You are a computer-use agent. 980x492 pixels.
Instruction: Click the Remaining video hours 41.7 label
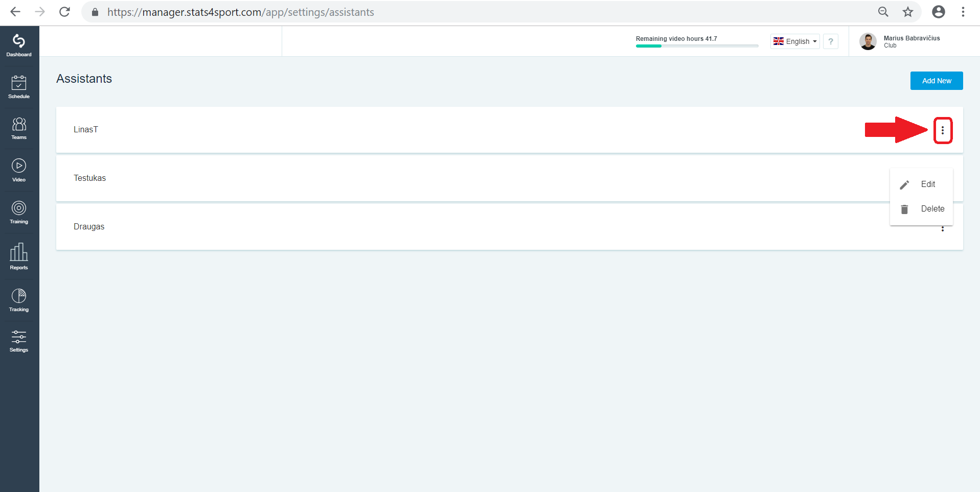pos(676,39)
